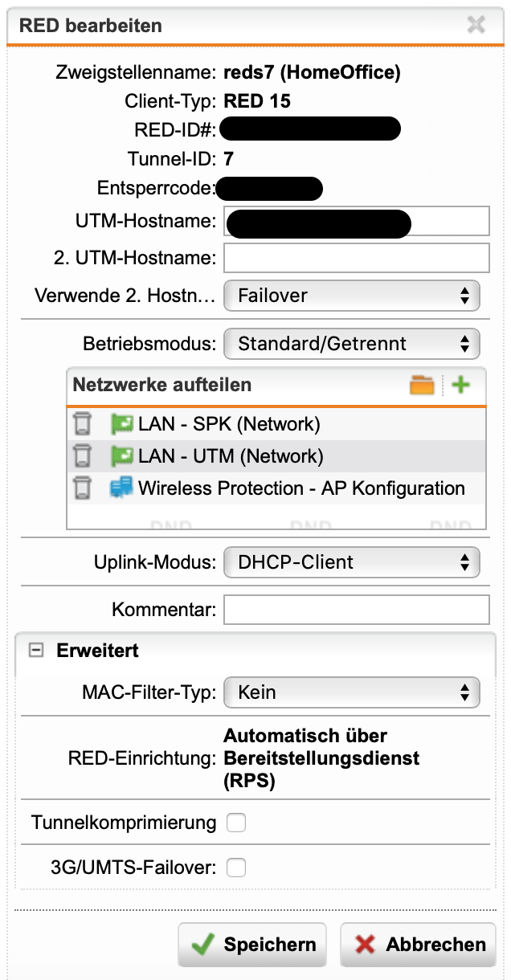Collapse the Erweitert section
Image resolution: width=511 pixels, height=980 pixels.
point(35,651)
